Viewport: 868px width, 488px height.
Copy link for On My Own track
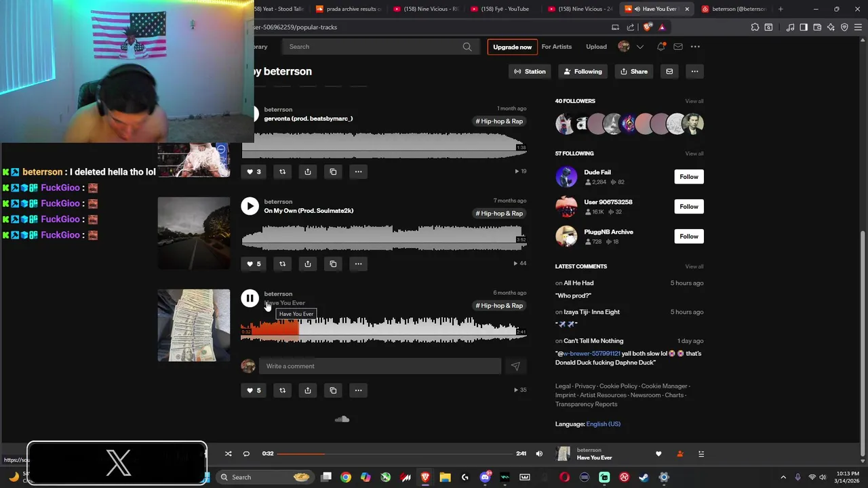(333, 264)
